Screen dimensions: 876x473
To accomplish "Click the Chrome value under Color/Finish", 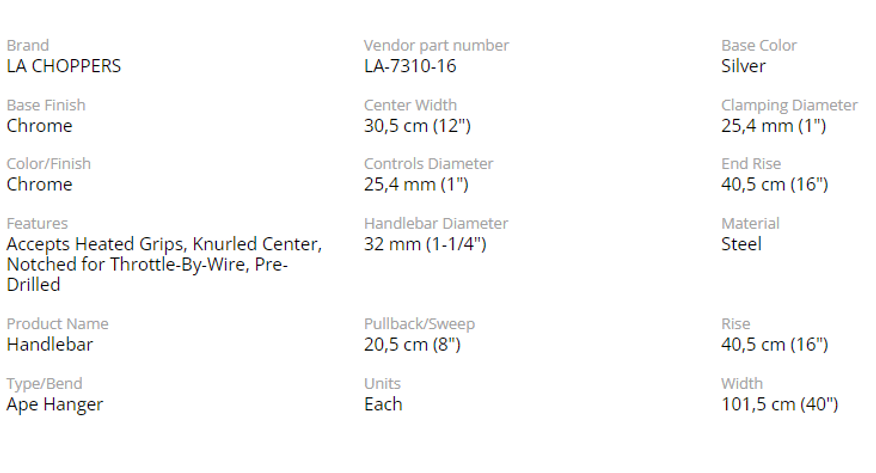I will click(x=39, y=185).
